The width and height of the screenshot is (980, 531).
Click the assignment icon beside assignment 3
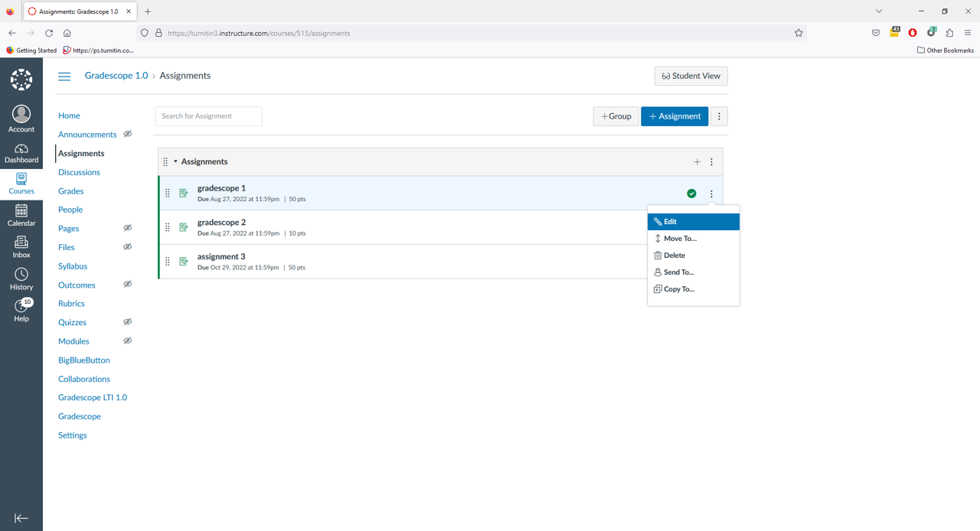(x=184, y=262)
